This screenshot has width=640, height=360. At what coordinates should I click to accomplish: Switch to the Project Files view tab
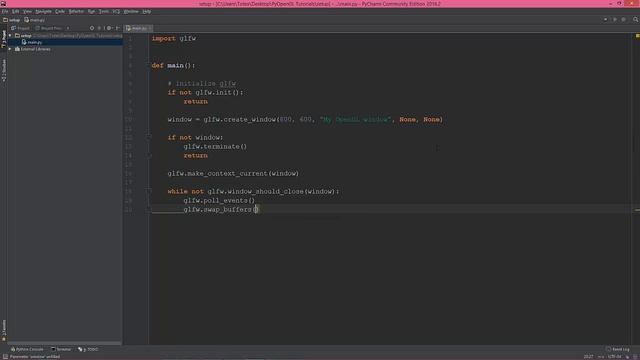click(49, 28)
